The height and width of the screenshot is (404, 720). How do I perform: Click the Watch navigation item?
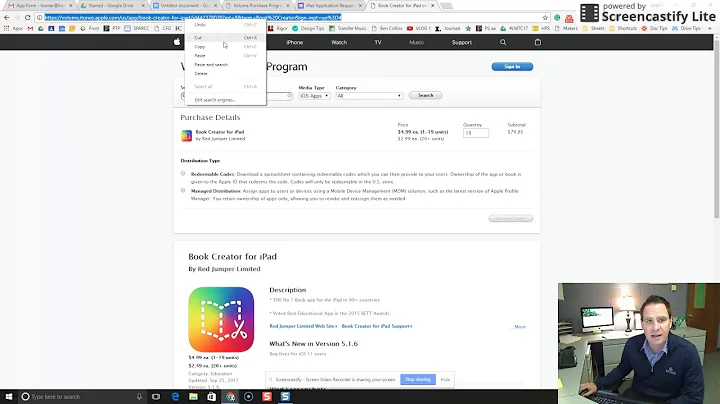[x=339, y=42]
